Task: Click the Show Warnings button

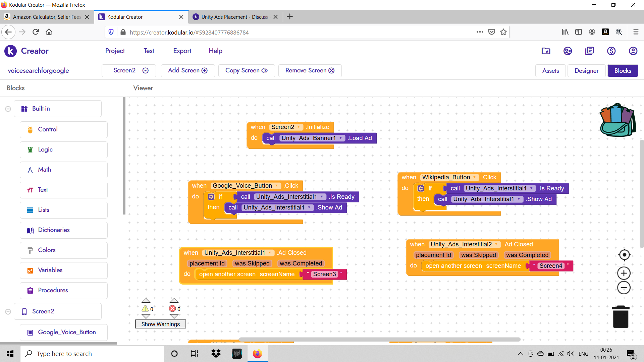Action: (160, 324)
